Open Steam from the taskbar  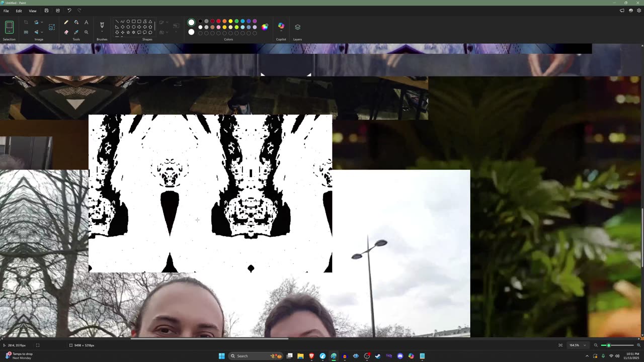(378, 356)
